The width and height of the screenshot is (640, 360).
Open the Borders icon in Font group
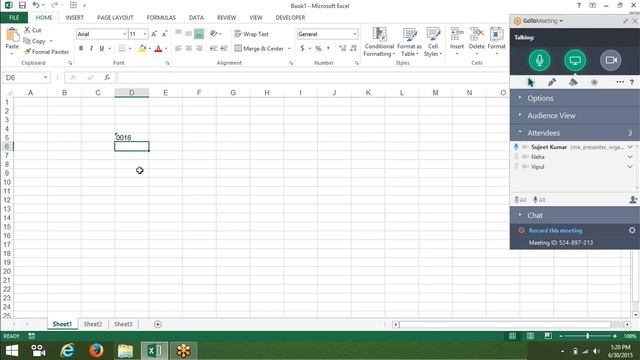tap(122, 49)
